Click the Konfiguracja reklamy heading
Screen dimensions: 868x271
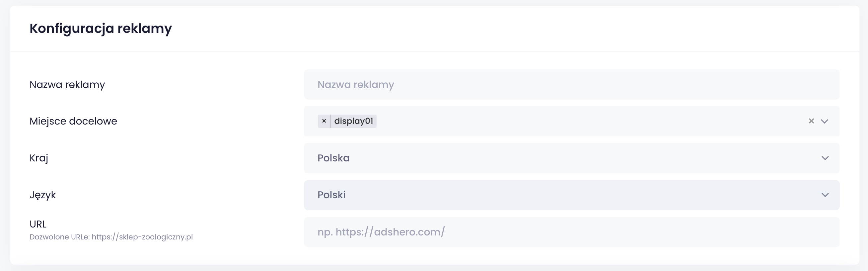[x=101, y=29]
